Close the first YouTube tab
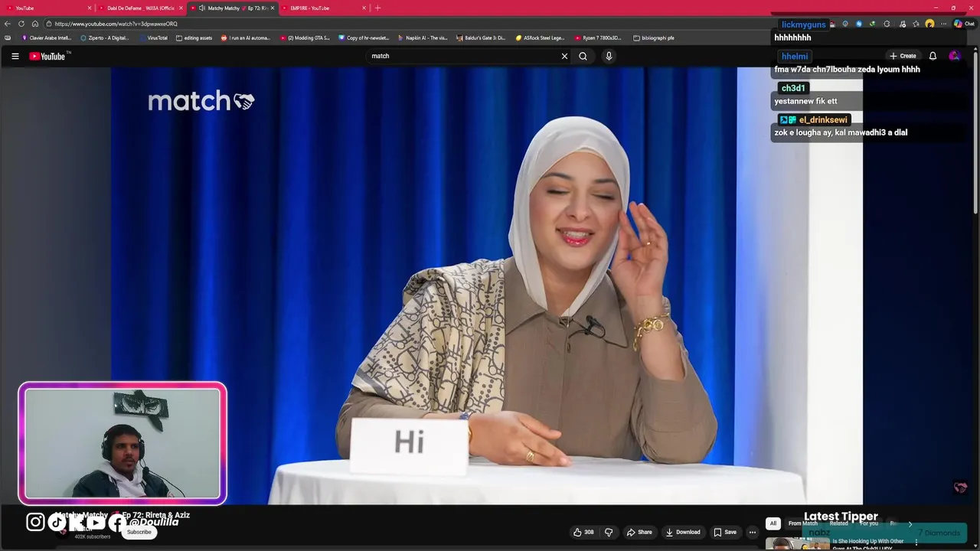This screenshot has width=980, height=551. tap(89, 8)
